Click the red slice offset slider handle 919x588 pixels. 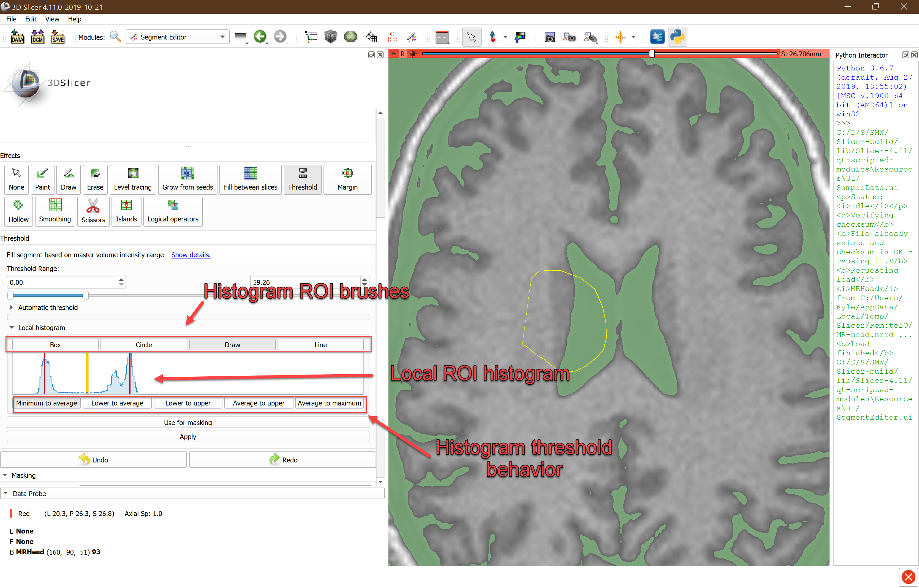click(x=652, y=54)
